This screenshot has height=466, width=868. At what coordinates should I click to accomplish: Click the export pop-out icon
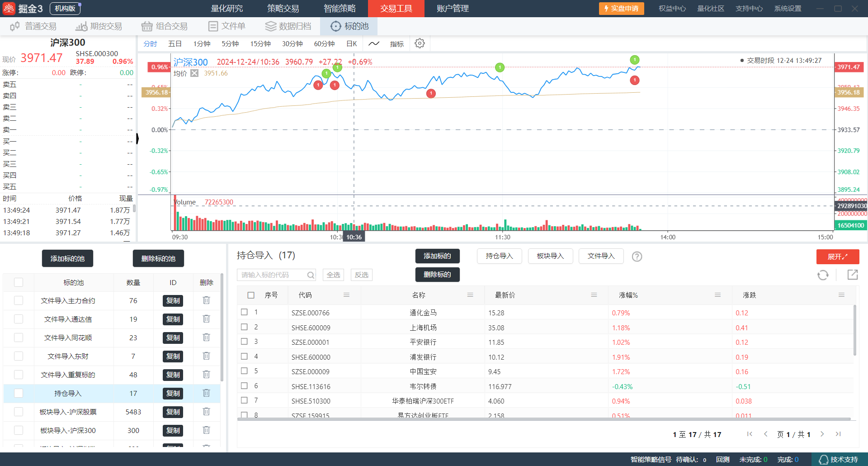click(853, 275)
